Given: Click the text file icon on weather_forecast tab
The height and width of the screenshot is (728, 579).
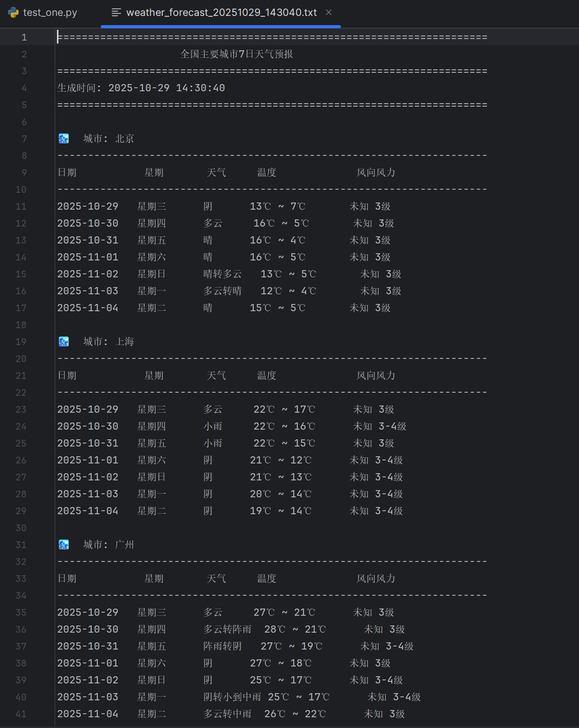Looking at the screenshot, I should click(116, 12).
